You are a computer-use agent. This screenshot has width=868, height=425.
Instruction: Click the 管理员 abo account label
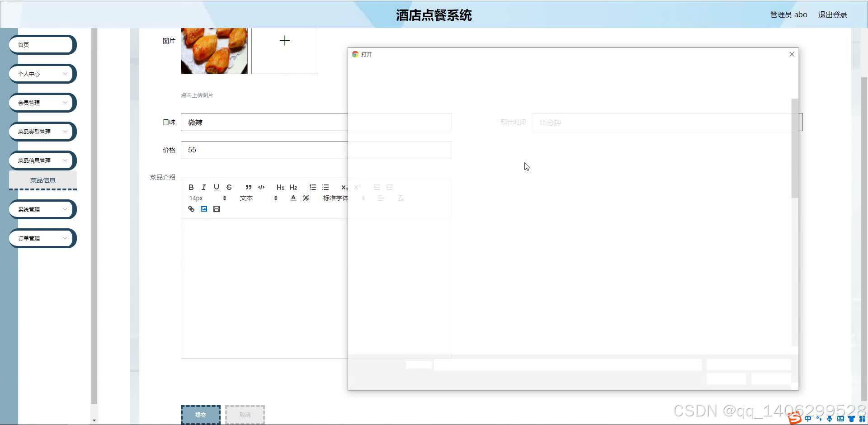click(788, 15)
